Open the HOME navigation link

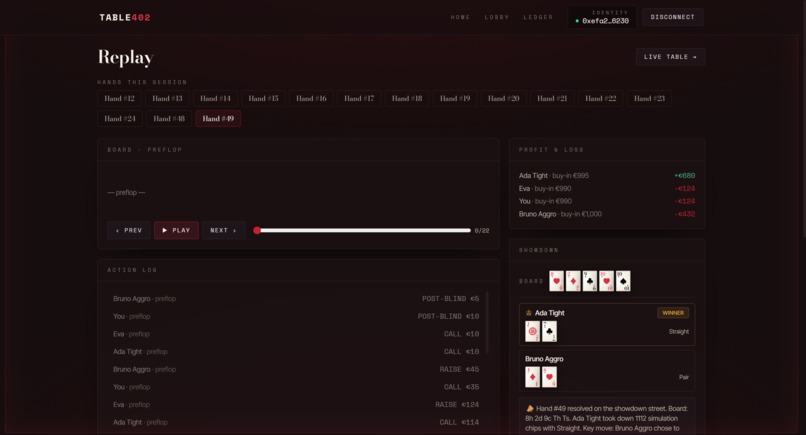tap(460, 17)
